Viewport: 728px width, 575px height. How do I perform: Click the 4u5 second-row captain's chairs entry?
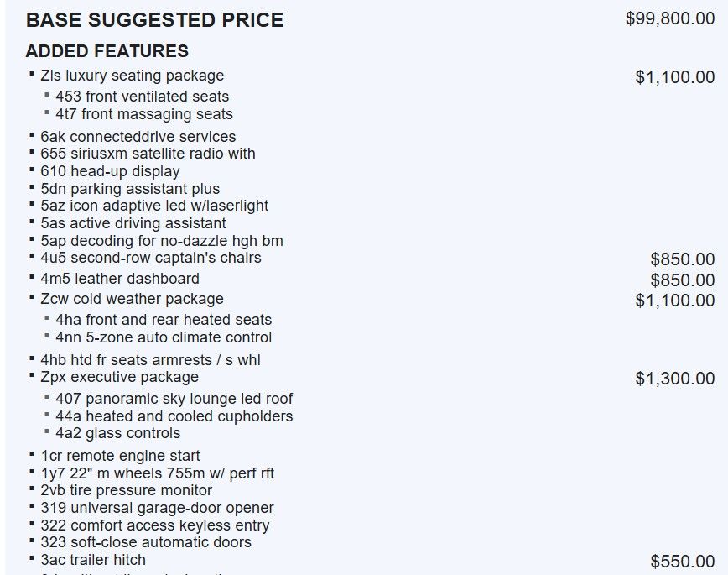[x=150, y=258]
